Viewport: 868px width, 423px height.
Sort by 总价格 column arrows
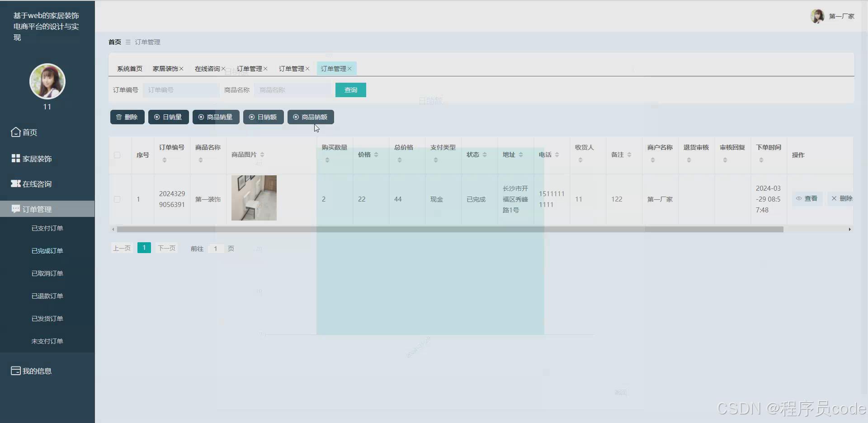tap(400, 160)
